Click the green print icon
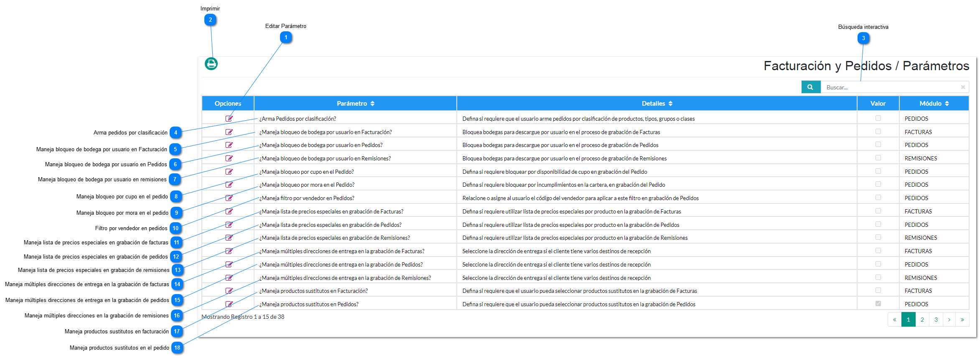Screen dimensions: 980x358 [211, 63]
